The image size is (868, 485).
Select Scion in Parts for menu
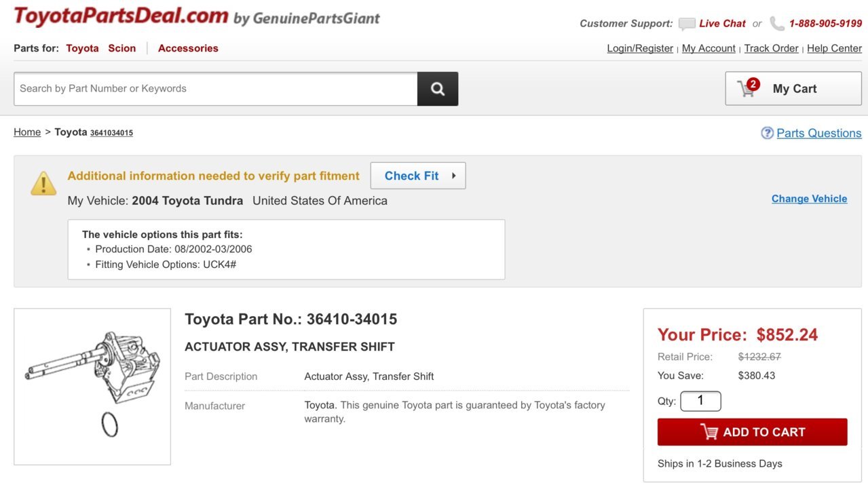pos(122,48)
